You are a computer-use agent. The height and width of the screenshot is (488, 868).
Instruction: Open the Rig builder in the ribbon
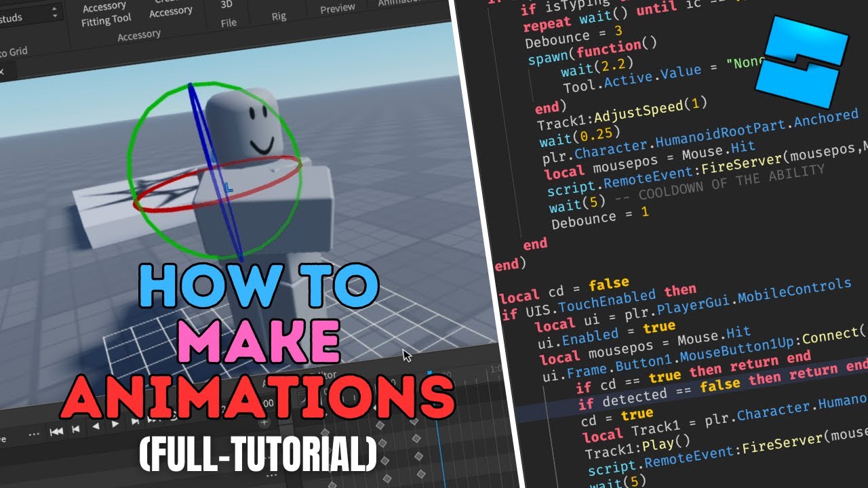coord(279,16)
